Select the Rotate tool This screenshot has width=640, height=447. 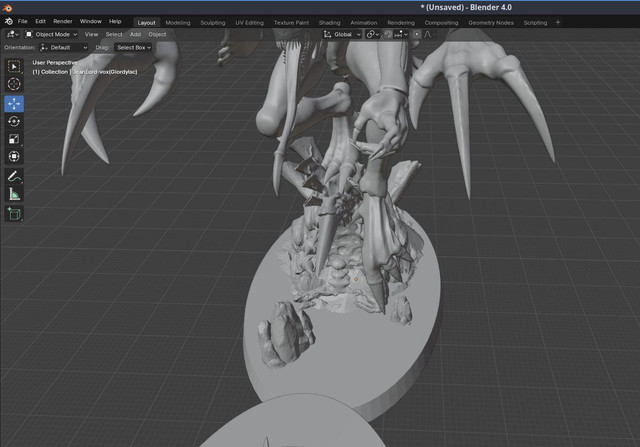point(14,121)
